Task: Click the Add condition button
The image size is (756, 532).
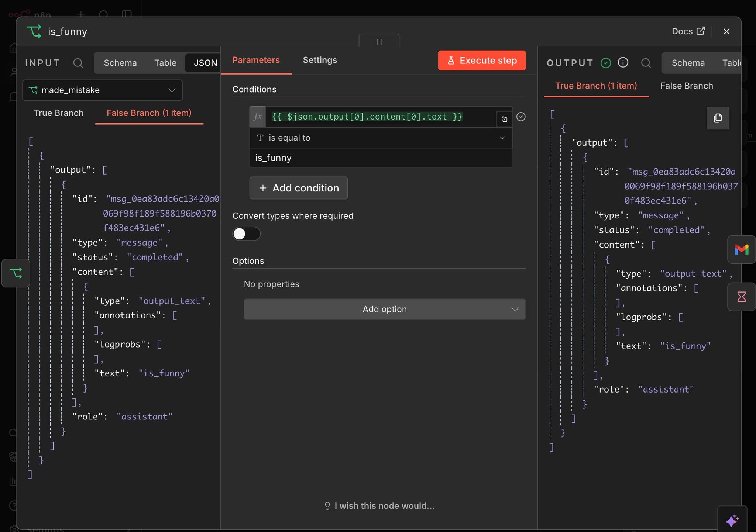Action: point(298,188)
